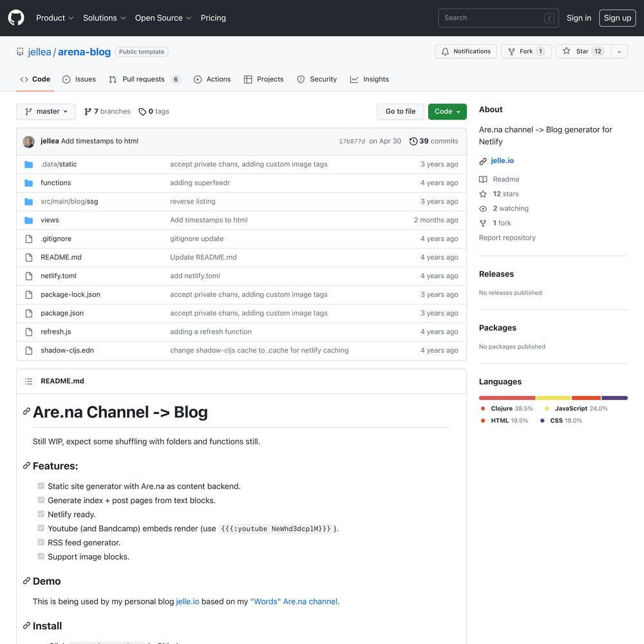Click the refresh.js file icon

click(29, 332)
